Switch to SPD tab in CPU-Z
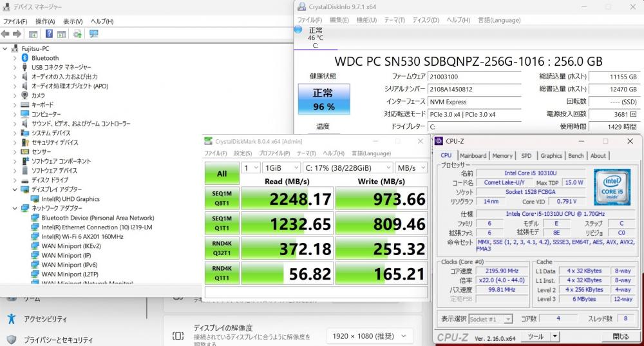644x346 pixels. (x=526, y=156)
